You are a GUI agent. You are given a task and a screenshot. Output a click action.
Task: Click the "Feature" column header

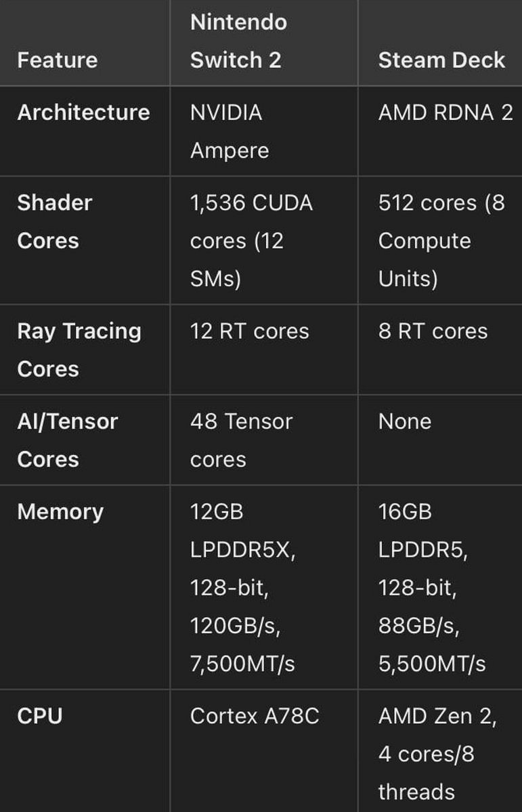click(x=57, y=60)
